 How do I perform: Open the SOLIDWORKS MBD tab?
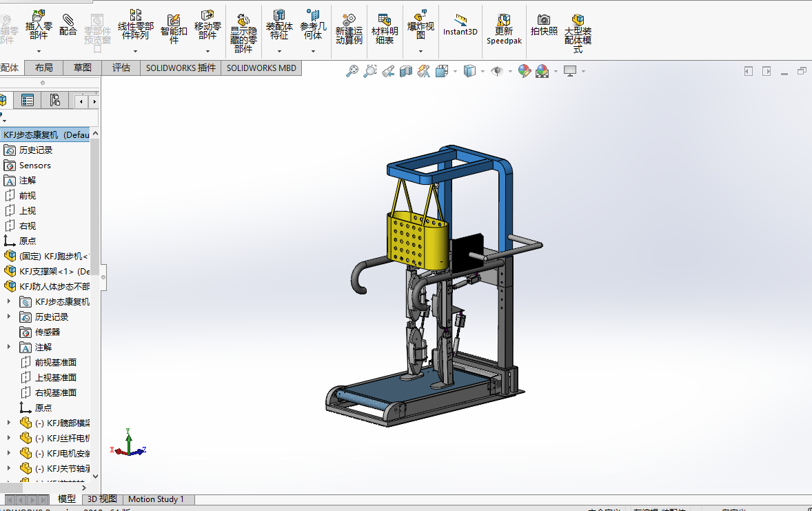pyautogui.click(x=261, y=68)
